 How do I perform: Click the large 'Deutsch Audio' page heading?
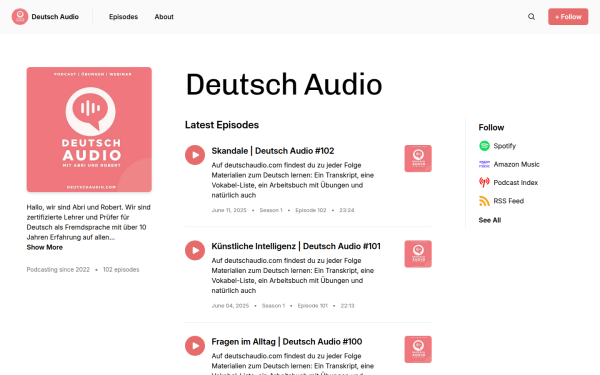[x=284, y=84]
